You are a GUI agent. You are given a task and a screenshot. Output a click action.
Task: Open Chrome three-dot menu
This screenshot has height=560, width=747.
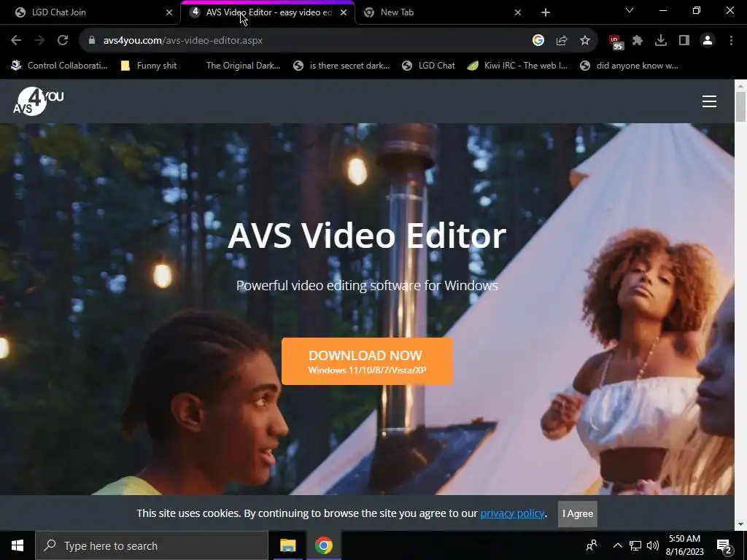pyautogui.click(x=731, y=41)
